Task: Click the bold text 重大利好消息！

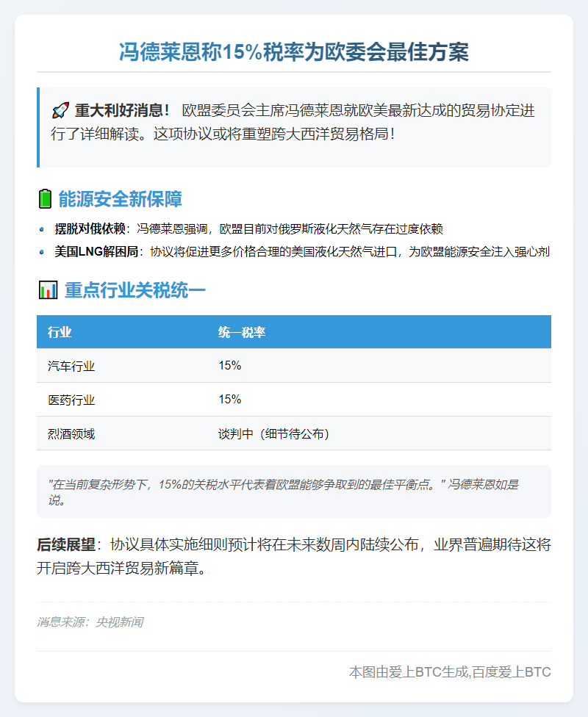Action: (123, 111)
